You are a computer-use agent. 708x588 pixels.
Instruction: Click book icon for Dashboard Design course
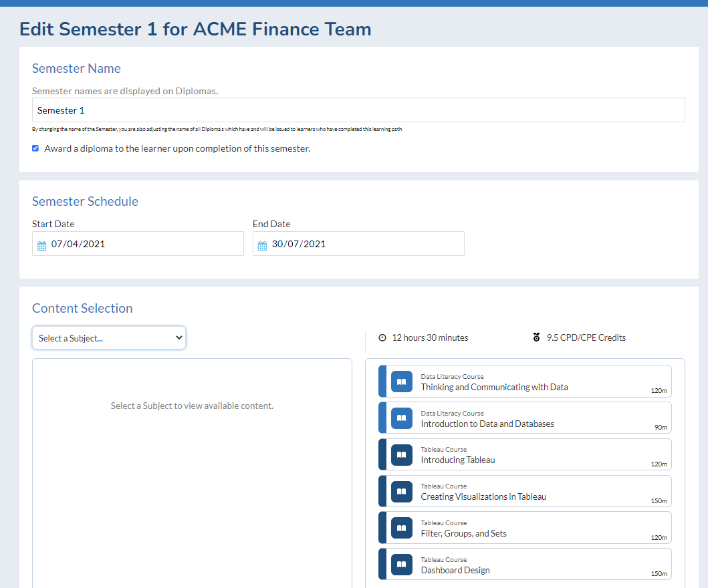[401, 565]
